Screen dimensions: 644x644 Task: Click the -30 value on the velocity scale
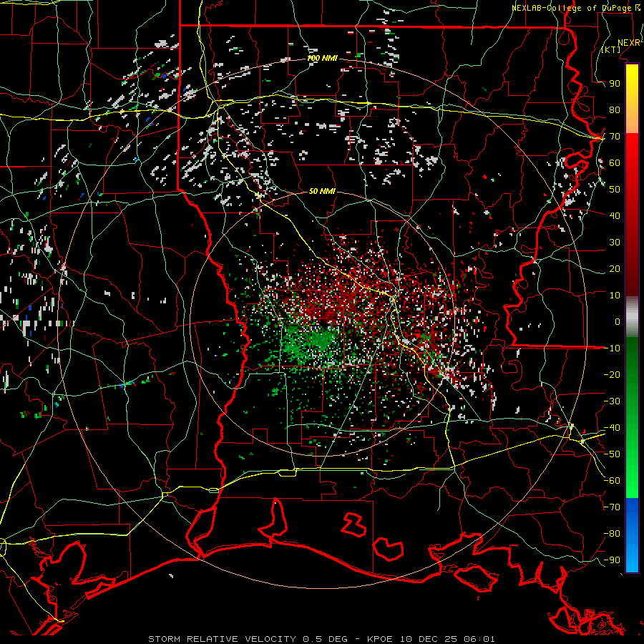(612, 401)
